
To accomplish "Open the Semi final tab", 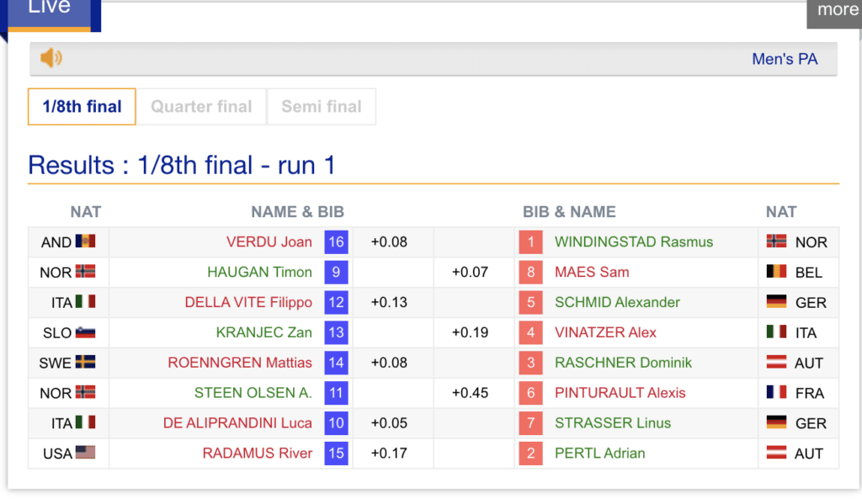I will (x=322, y=107).
